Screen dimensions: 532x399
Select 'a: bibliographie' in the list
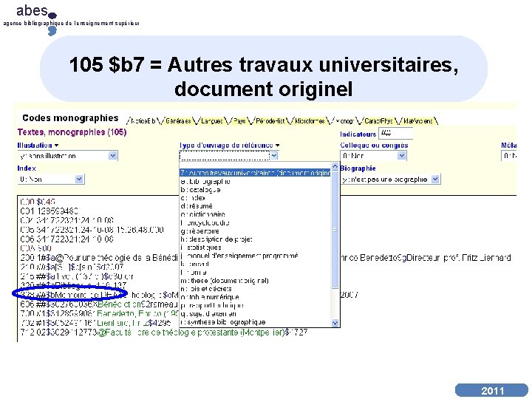tap(205, 182)
